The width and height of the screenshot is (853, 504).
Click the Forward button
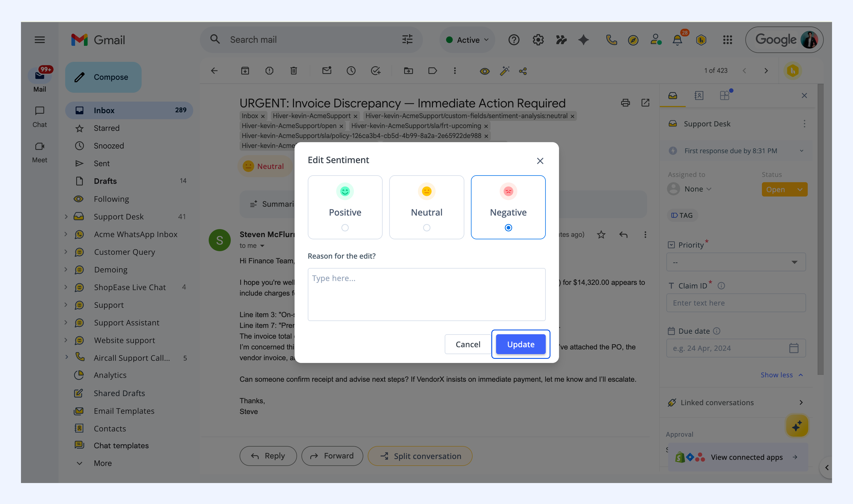pyautogui.click(x=332, y=456)
